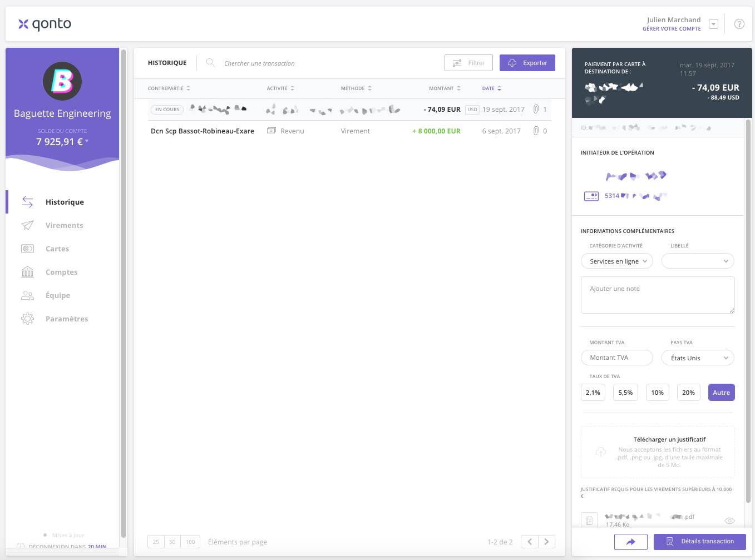Click the + 8 000,00 EUR amount
The height and width of the screenshot is (560, 755).
point(436,131)
